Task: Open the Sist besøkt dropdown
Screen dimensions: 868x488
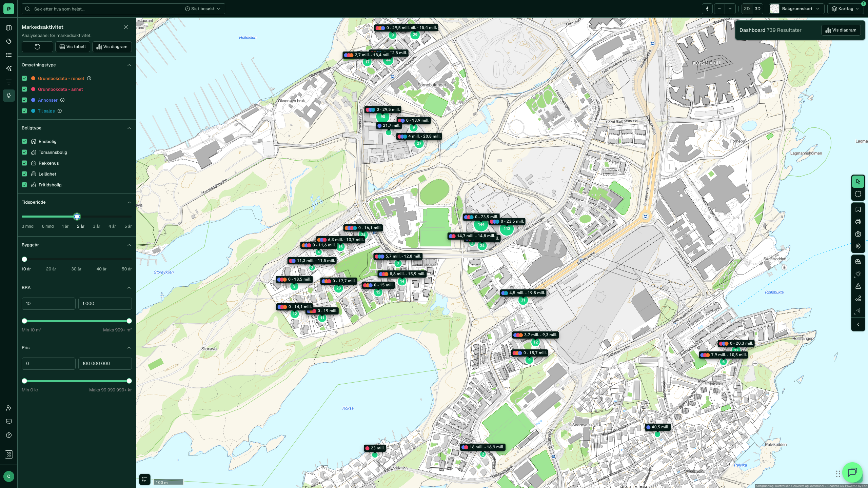Action: [203, 9]
